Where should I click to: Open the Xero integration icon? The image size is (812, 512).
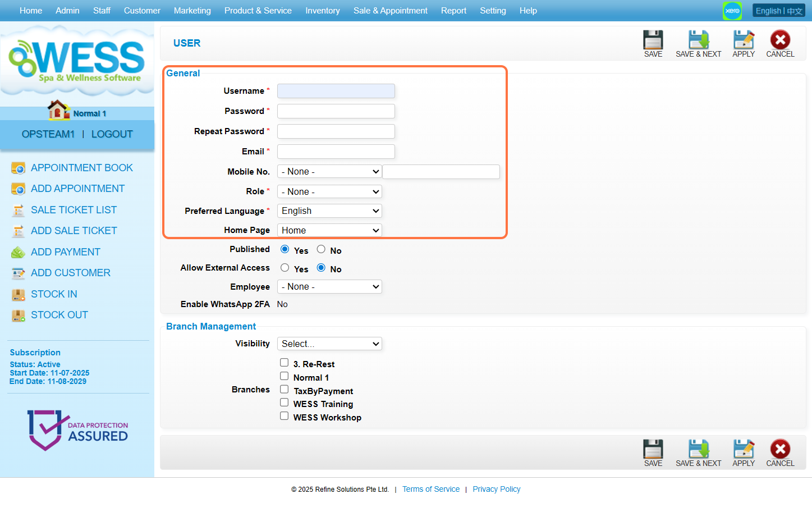tap(732, 11)
